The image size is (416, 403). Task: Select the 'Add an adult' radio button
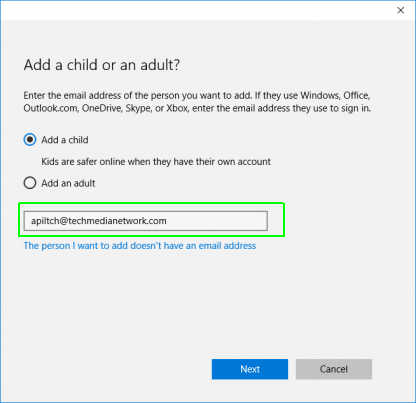(30, 183)
